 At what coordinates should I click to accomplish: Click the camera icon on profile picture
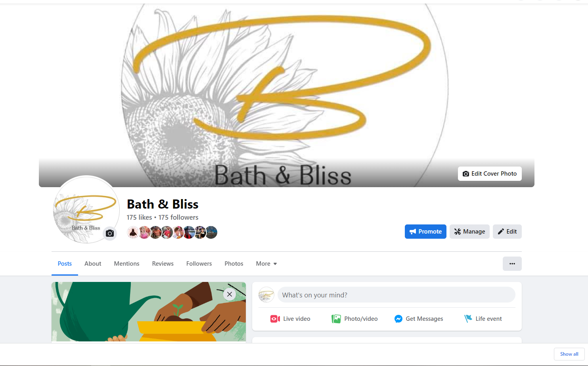110,233
